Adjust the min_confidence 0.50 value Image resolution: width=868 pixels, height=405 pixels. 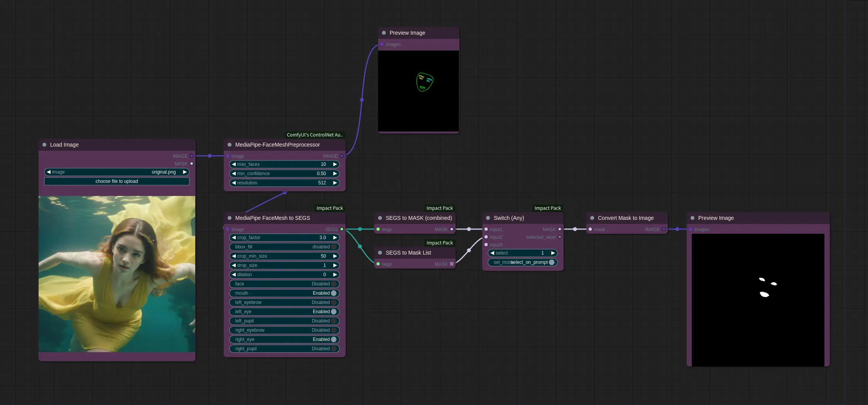321,174
